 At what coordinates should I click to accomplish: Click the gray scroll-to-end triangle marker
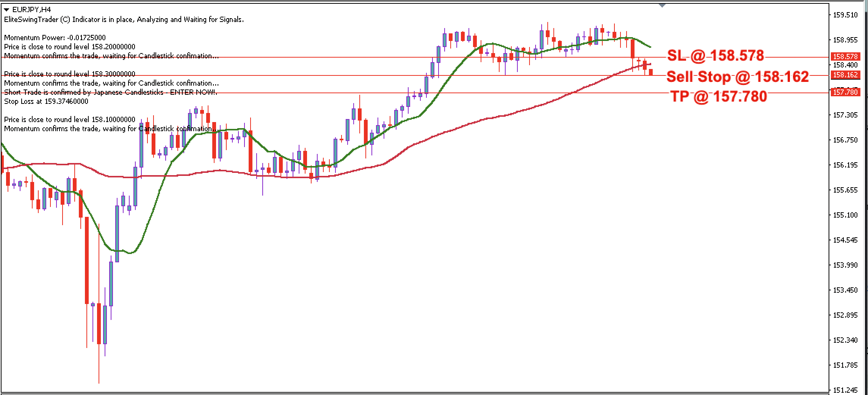pos(661,5)
